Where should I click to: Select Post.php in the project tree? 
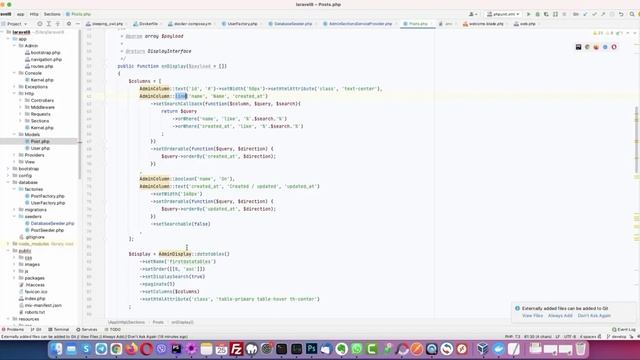coord(40,141)
